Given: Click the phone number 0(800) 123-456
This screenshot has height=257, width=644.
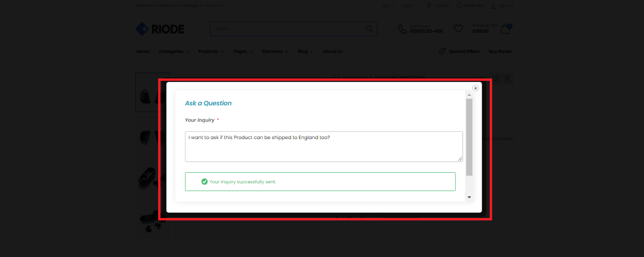Looking at the screenshot, I should tap(426, 31).
